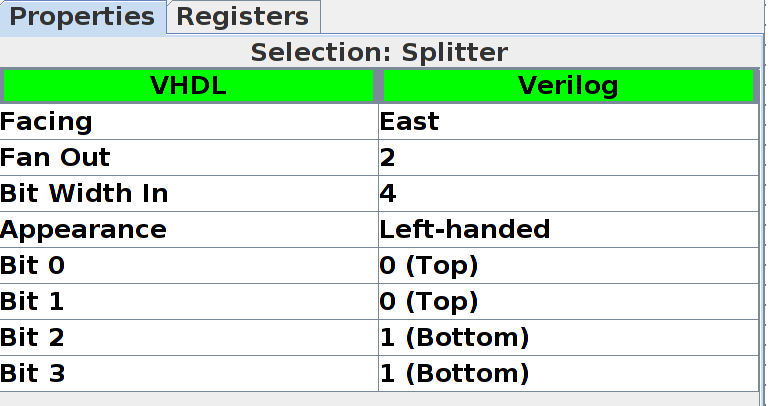This screenshot has height=406, width=772.
Task: Click the green Verilog button
Action: coord(568,86)
